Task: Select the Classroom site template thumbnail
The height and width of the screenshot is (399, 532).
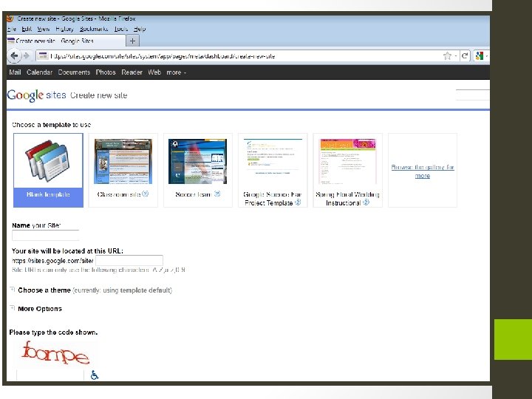Action: (x=123, y=162)
